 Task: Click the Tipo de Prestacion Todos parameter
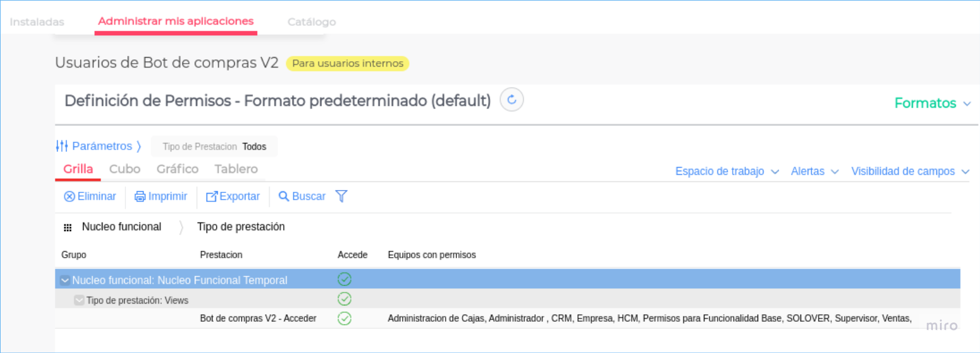tap(214, 146)
